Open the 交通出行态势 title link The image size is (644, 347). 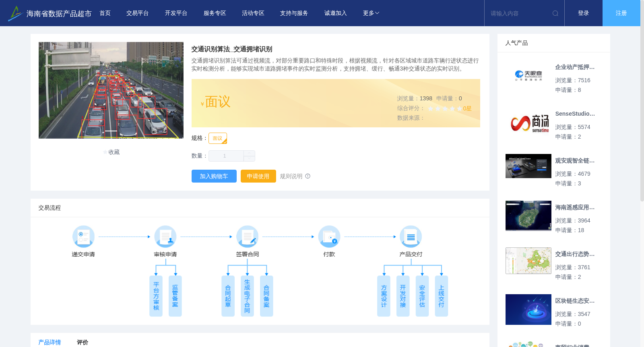pos(575,254)
